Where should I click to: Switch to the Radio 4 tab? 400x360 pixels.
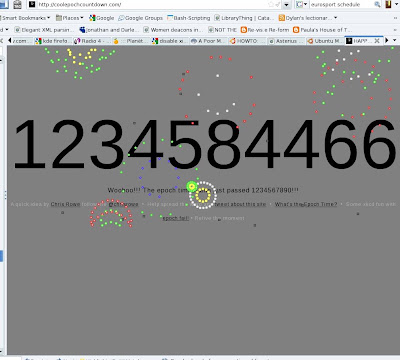click(91, 41)
